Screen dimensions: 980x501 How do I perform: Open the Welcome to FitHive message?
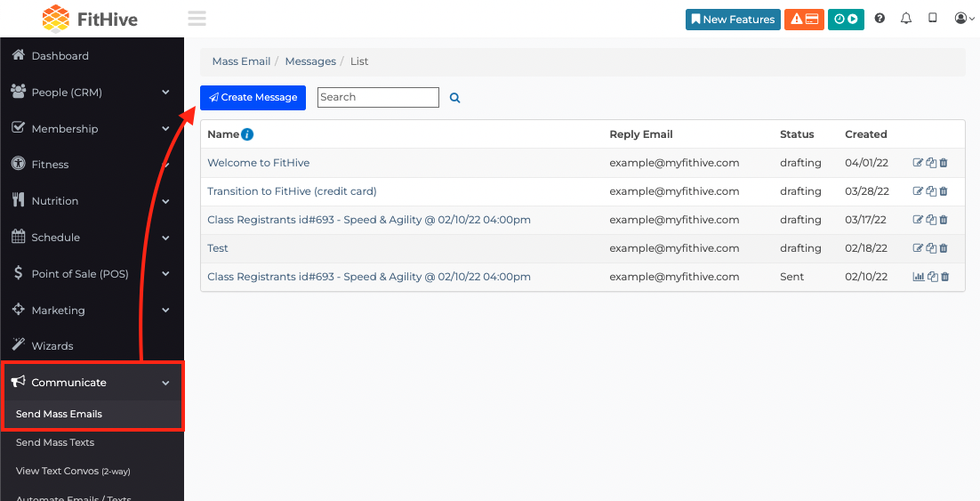258,163
